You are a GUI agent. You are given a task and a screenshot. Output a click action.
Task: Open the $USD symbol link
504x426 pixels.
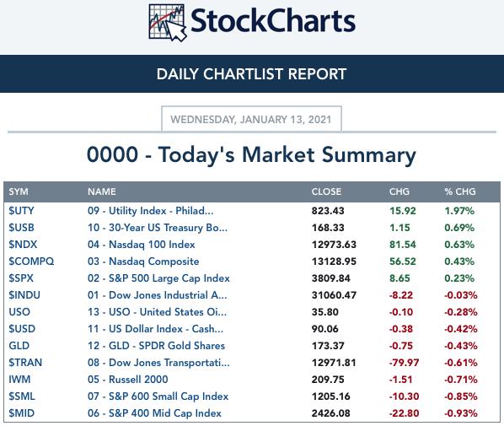tap(22, 329)
